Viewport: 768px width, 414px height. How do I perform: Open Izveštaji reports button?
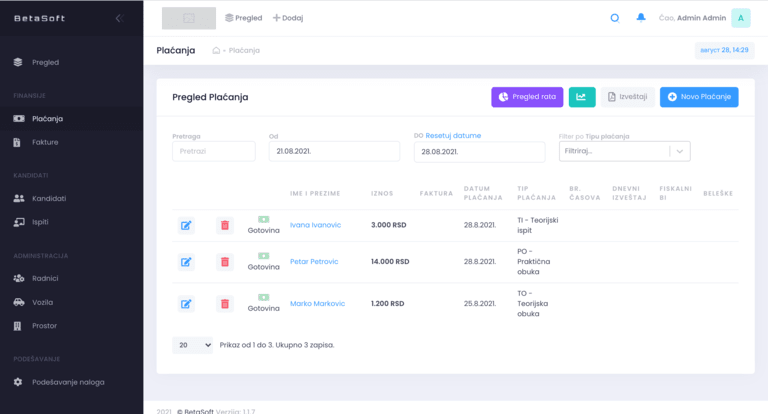coord(627,97)
